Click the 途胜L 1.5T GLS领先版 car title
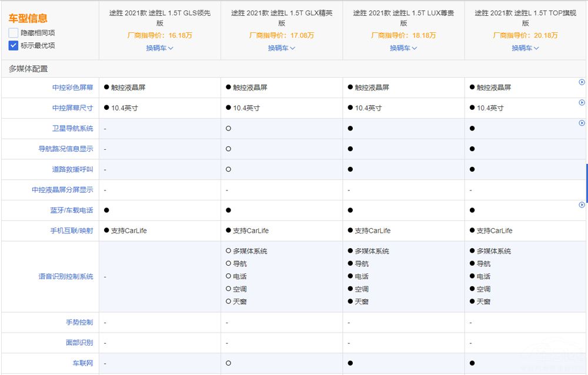Image resolution: width=588 pixels, height=375 pixels. pyautogui.click(x=159, y=18)
